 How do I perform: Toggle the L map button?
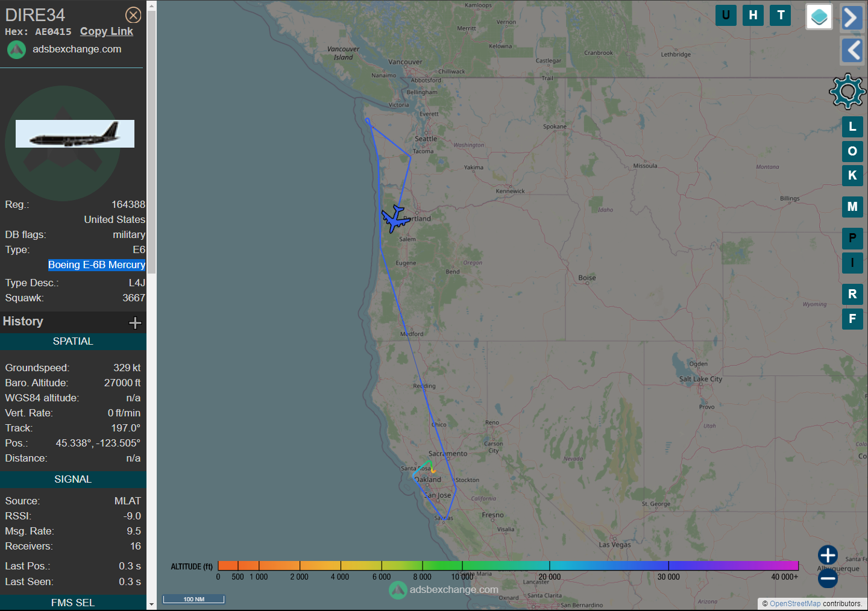pos(852,127)
